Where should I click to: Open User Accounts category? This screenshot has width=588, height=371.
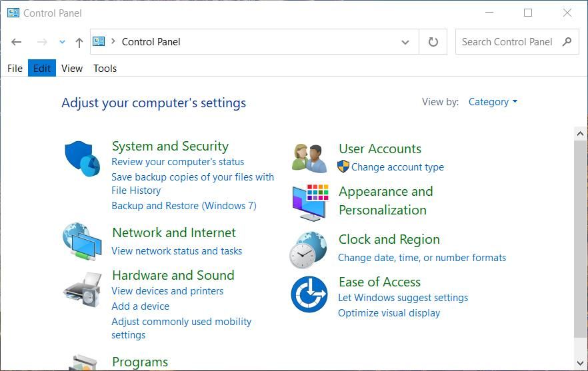click(x=380, y=149)
